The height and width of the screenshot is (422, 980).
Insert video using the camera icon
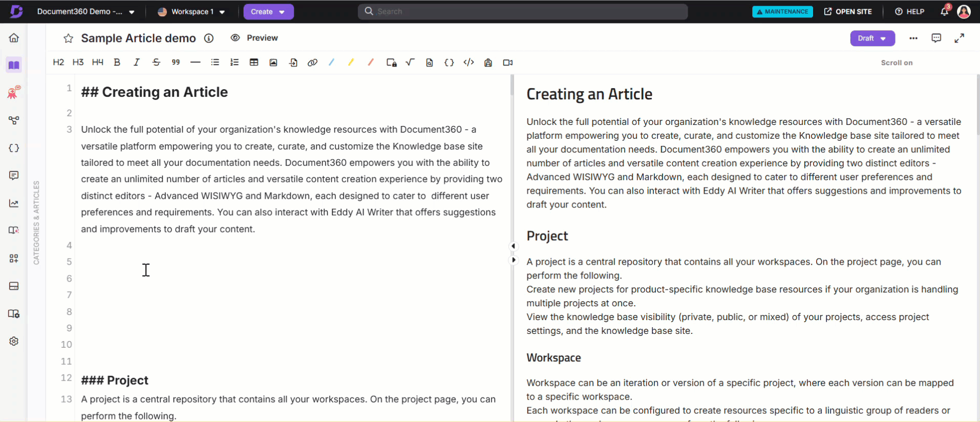507,62
